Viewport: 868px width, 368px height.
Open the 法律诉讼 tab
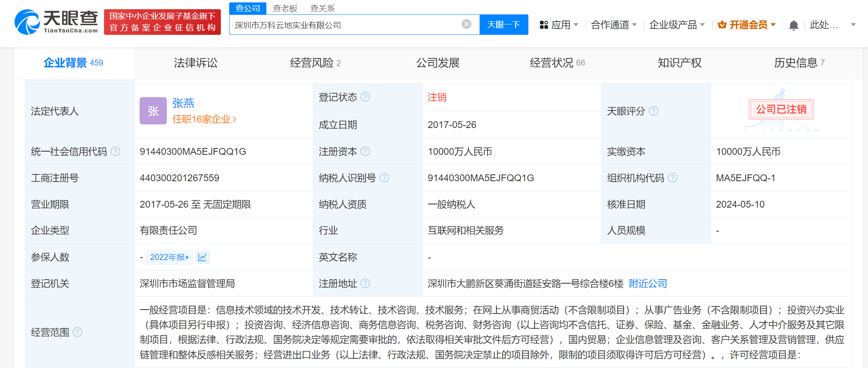coord(195,62)
